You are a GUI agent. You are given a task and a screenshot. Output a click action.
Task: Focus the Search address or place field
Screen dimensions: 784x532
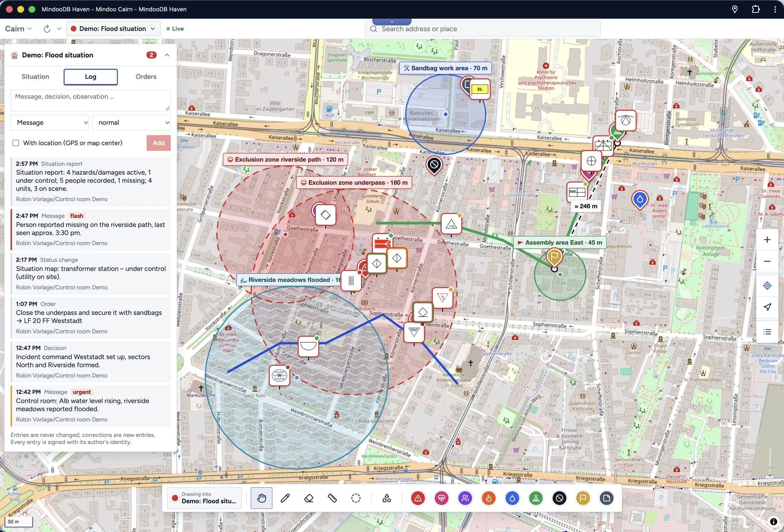(x=482, y=29)
